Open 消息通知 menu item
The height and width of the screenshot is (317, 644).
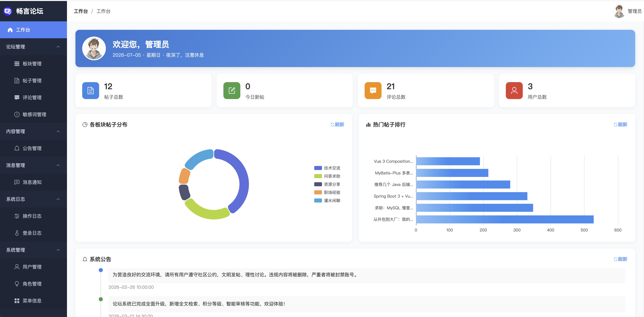[33, 182]
